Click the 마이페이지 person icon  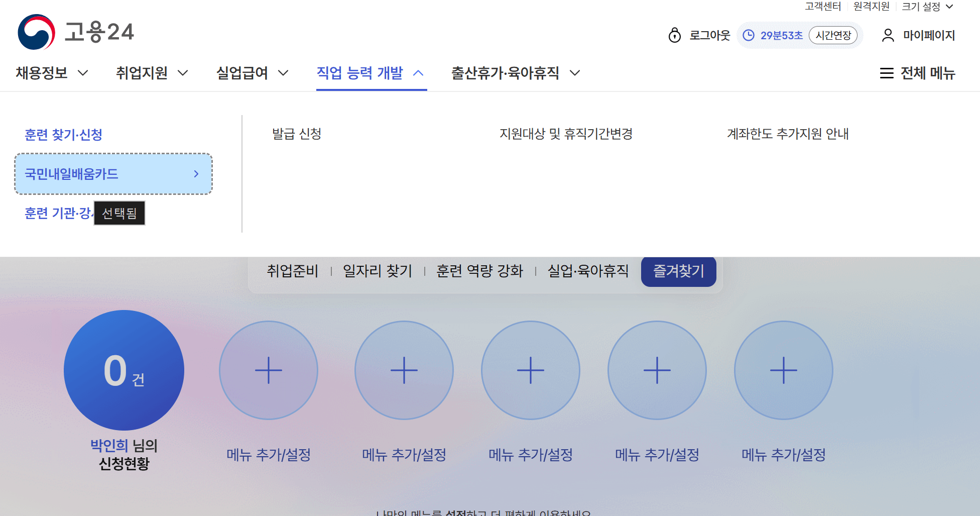click(887, 35)
